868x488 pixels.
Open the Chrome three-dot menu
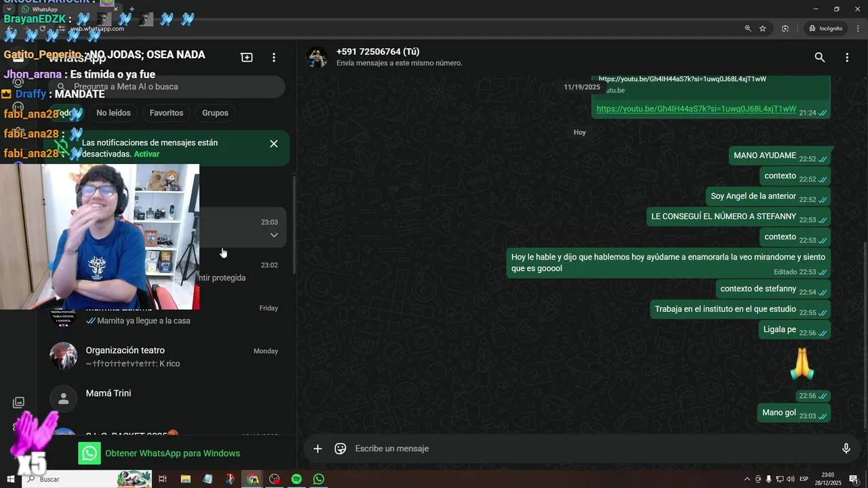(x=859, y=28)
